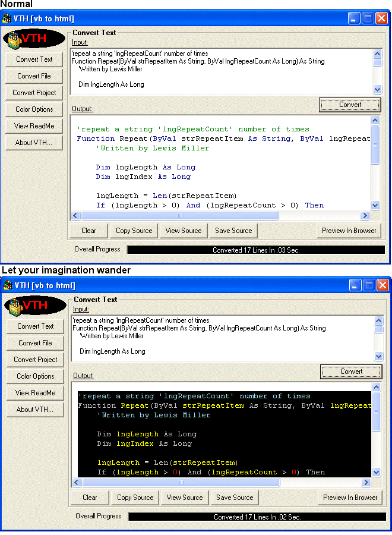Clear the output in the Normal window
This screenshot has width=392, height=535.
click(88, 231)
